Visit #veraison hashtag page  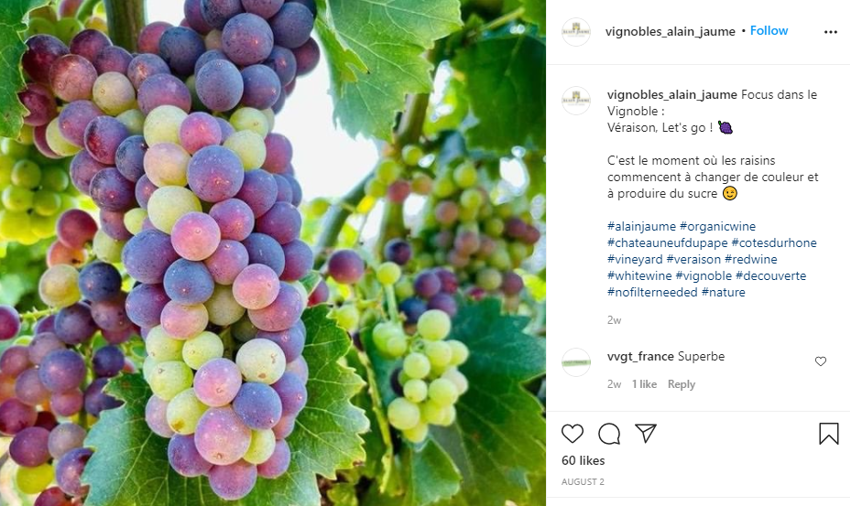click(x=696, y=259)
